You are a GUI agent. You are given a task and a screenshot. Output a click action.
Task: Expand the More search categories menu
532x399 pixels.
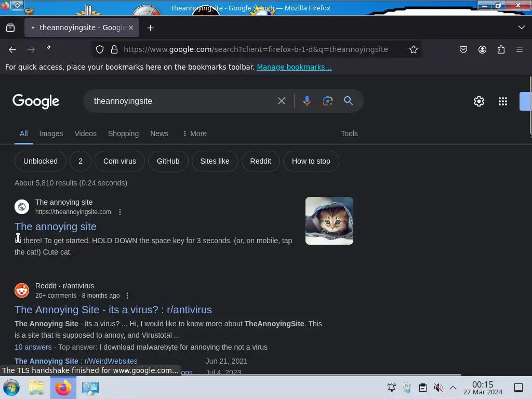pos(195,134)
